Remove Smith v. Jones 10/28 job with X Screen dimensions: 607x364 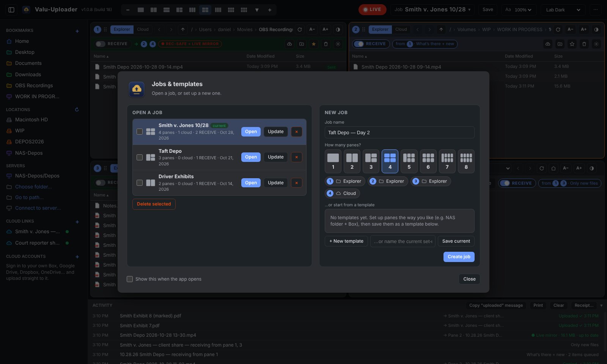(297, 132)
